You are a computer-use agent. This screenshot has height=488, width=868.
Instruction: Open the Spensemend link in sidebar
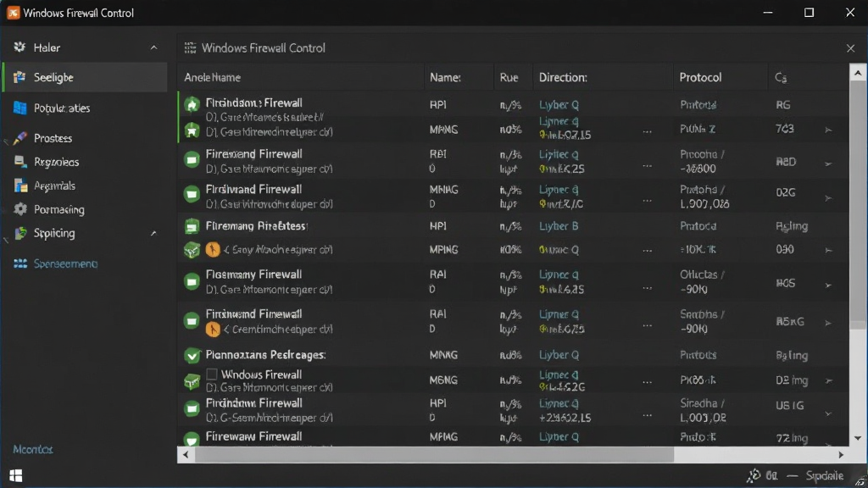(x=65, y=263)
